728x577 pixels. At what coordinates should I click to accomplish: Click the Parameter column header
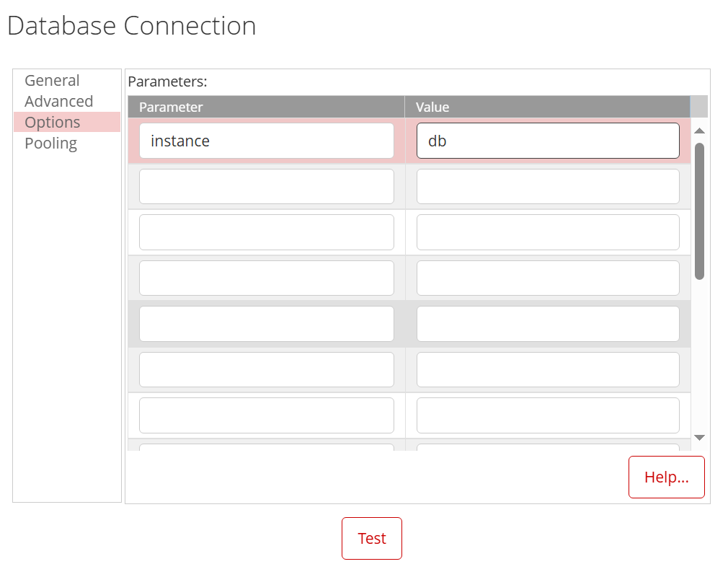(172, 107)
